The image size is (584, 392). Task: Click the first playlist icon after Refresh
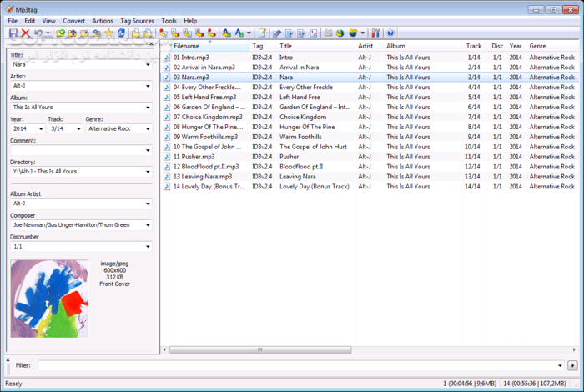click(135, 33)
